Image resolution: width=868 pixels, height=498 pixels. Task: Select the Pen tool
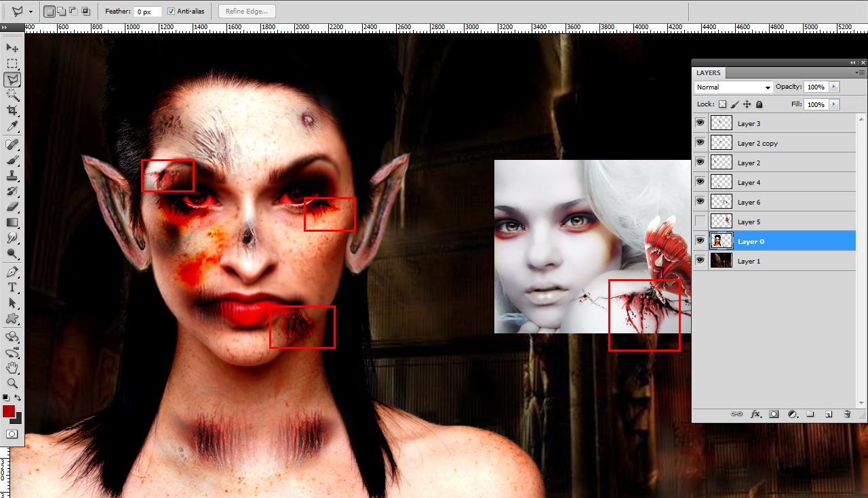point(12,272)
